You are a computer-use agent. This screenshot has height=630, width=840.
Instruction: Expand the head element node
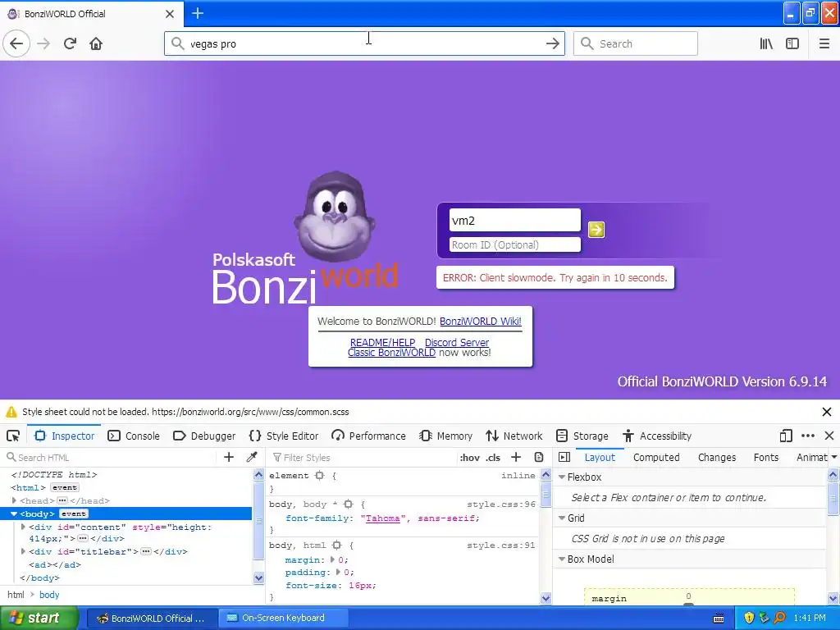[15, 500]
